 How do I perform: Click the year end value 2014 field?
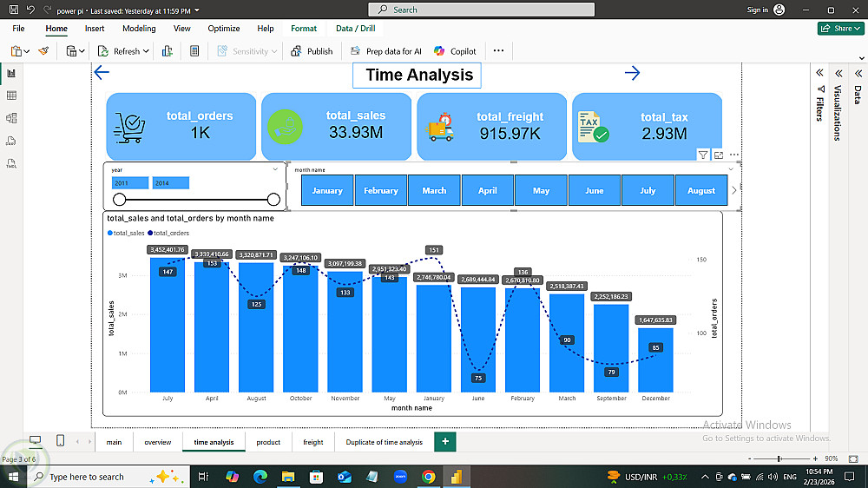point(170,183)
